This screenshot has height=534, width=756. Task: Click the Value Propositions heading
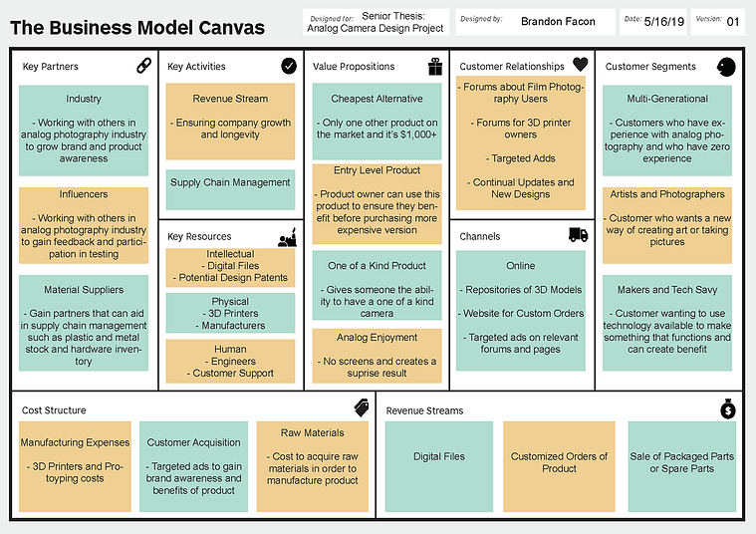(x=354, y=67)
